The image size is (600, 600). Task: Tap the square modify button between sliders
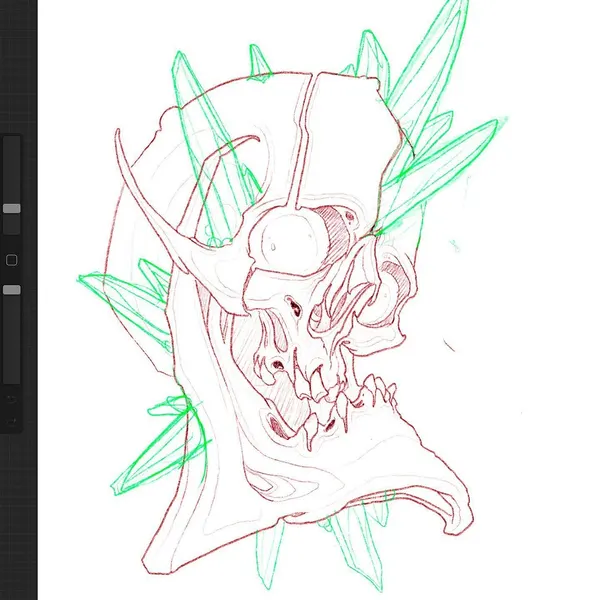pyautogui.click(x=12, y=260)
